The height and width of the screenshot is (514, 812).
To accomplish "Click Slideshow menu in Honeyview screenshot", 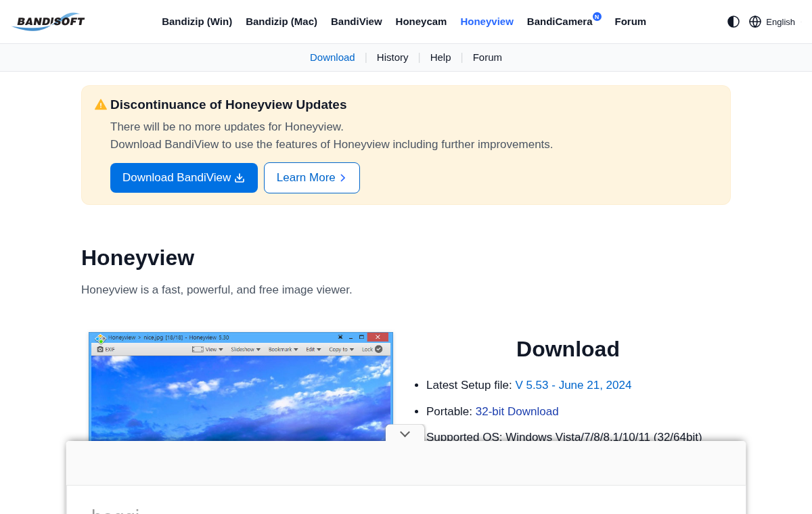I will (246, 350).
